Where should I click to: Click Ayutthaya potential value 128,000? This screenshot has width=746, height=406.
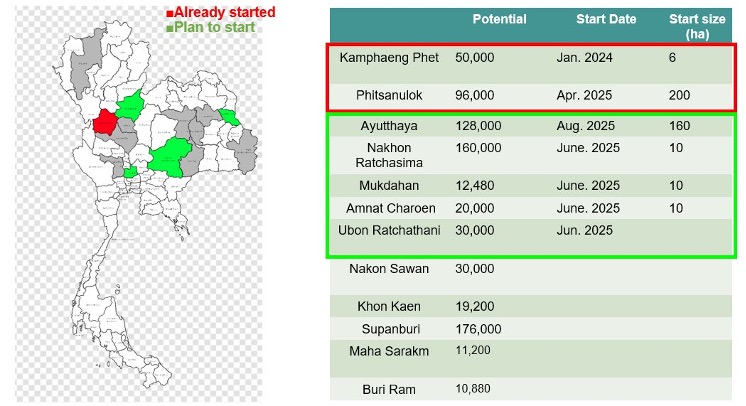tap(478, 126)
